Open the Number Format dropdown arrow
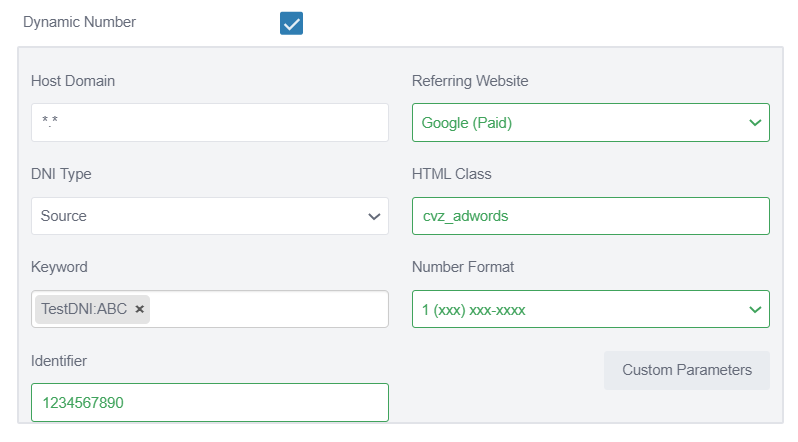798x442 pixels. click(x=755, y=310)
